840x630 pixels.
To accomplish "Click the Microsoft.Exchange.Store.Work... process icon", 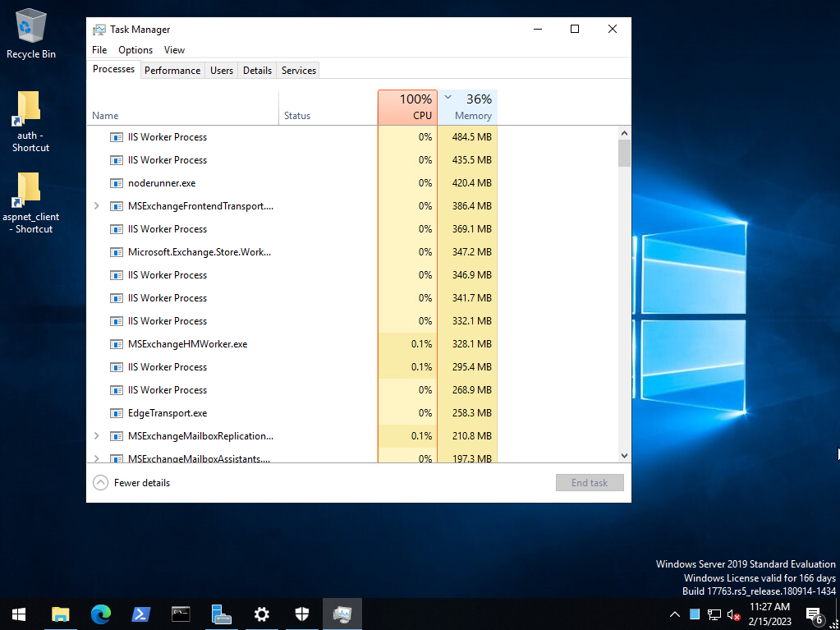I will [117, 252].
